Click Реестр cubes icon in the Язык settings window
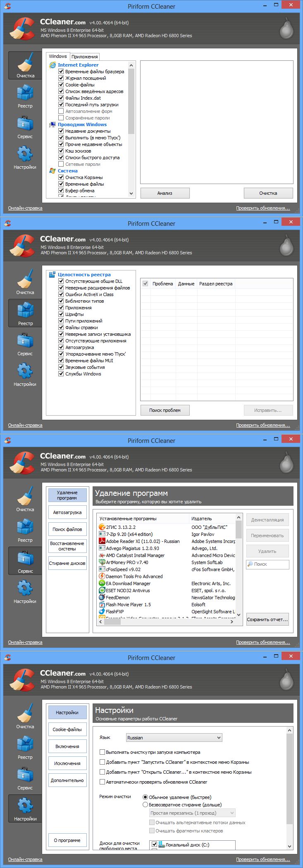303x868 pixels. click(25, 744)
